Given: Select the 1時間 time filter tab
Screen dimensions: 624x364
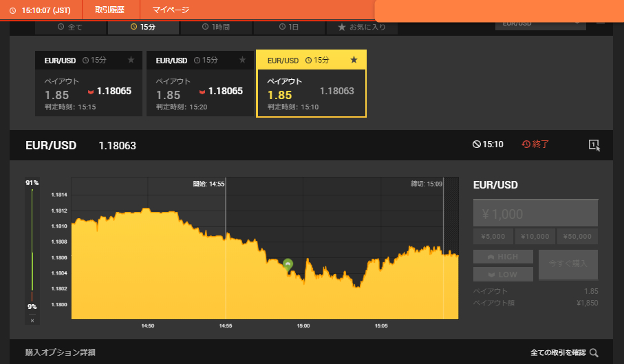Looking at the screenshot, I should click(x=216, y=27).
